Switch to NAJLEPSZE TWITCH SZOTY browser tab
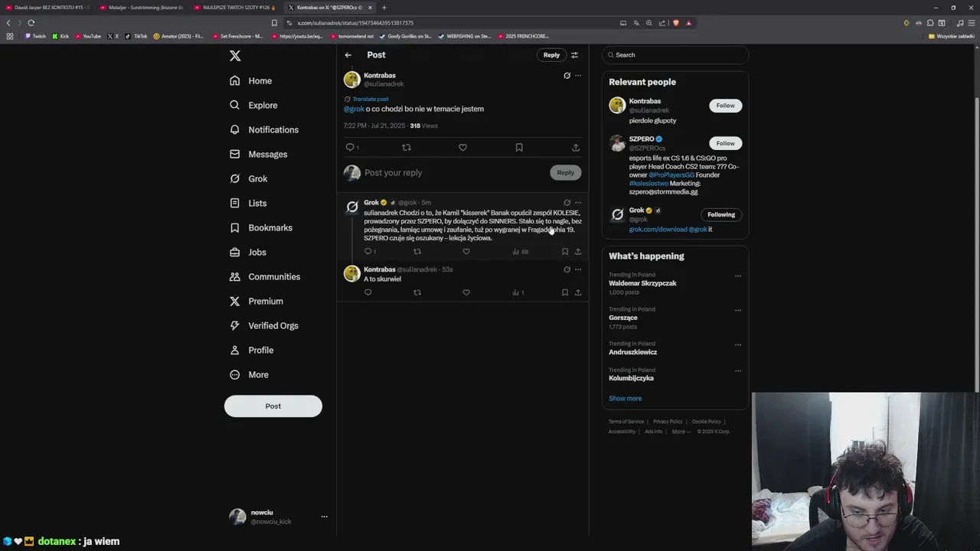This screenshot has width=980, height=551. [234, 8]
